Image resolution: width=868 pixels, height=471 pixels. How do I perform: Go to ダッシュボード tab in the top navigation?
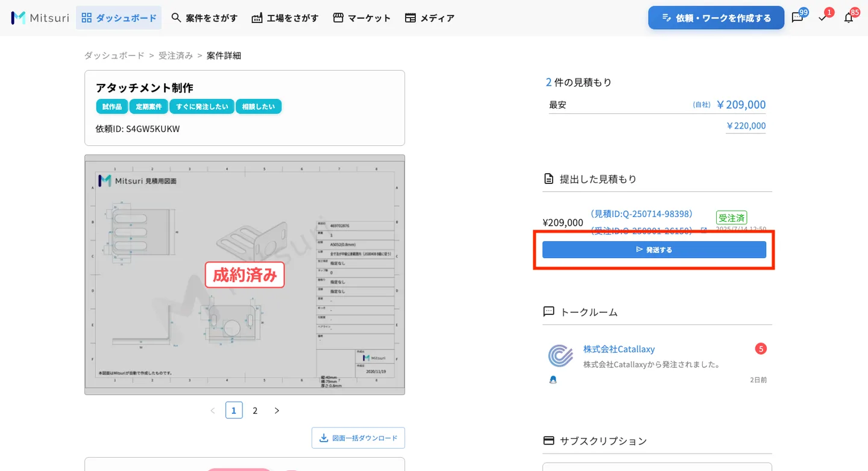click(119, 17)
